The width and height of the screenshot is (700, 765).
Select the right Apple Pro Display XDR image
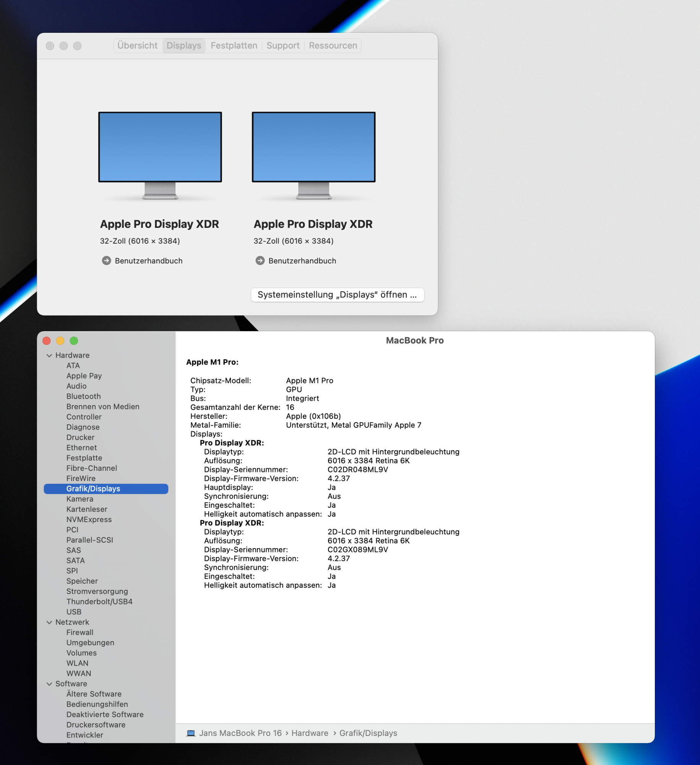[313, 156]
